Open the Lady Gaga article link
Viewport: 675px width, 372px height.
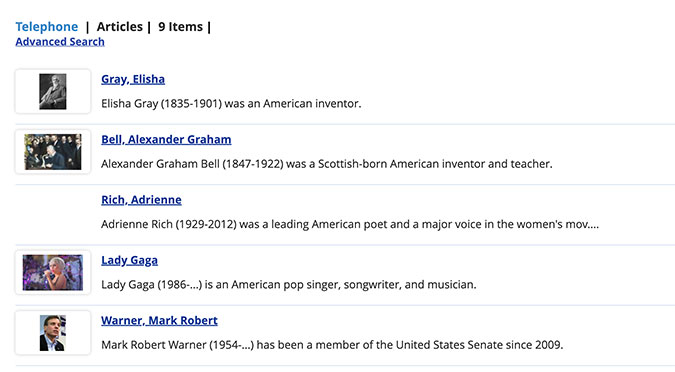click(130, 260)
